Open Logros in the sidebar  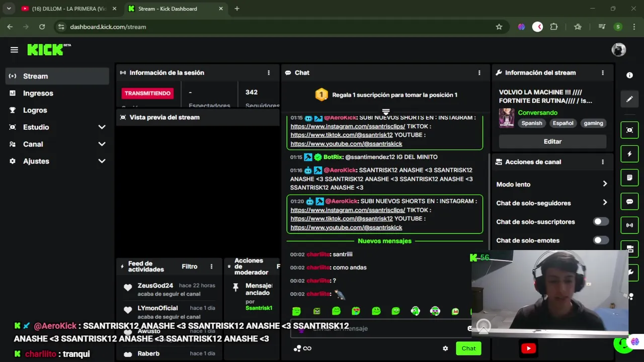point(57,110)
